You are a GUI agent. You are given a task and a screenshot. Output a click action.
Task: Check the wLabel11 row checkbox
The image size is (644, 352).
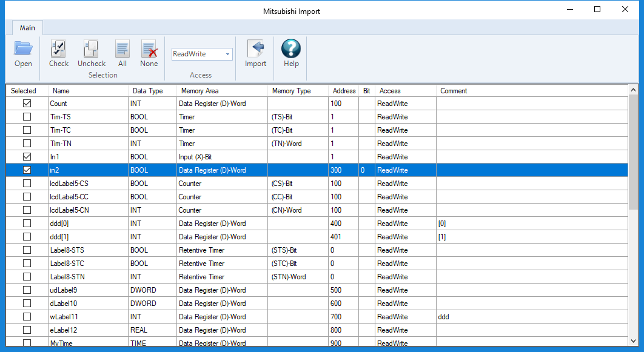pos(27,317)
